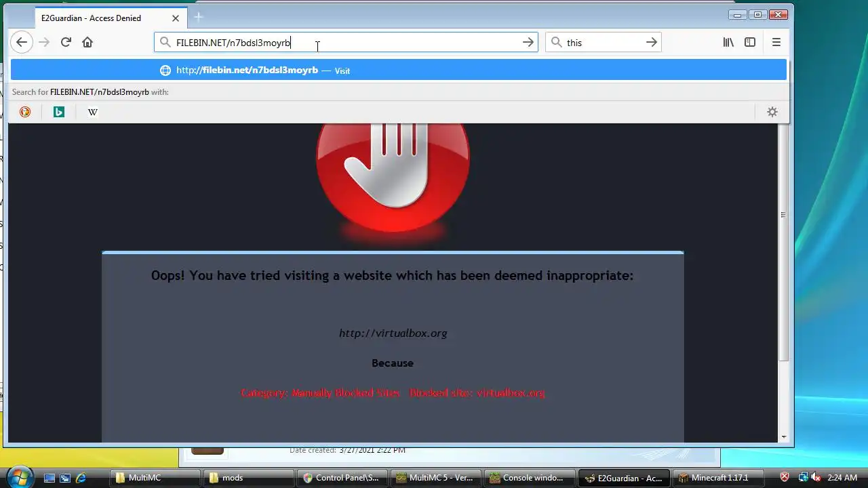Visit the http://filebin.net/n7bdsl3moyrb suggestion
This screenshot has height=488, width=868.
click(x=399, y=70)
